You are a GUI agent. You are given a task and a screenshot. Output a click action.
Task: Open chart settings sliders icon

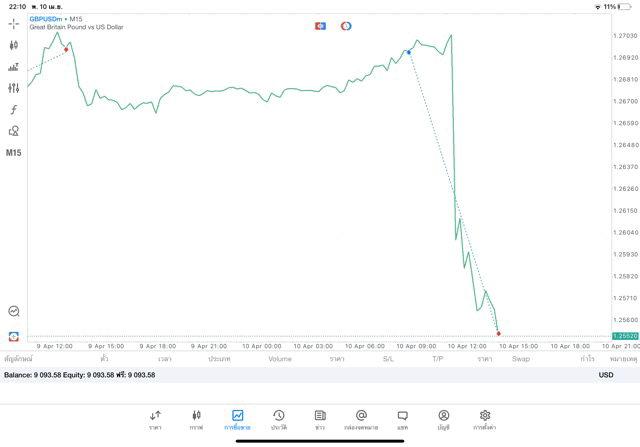[13, 88]
